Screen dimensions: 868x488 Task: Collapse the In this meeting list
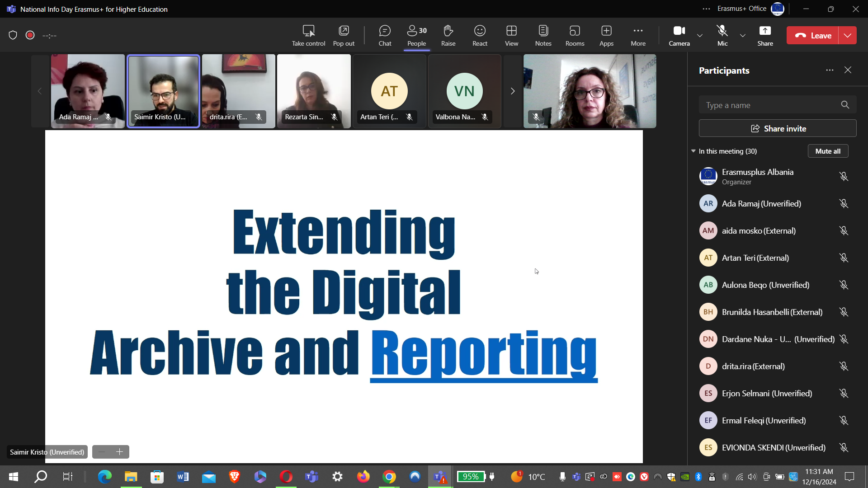[693, 151]
